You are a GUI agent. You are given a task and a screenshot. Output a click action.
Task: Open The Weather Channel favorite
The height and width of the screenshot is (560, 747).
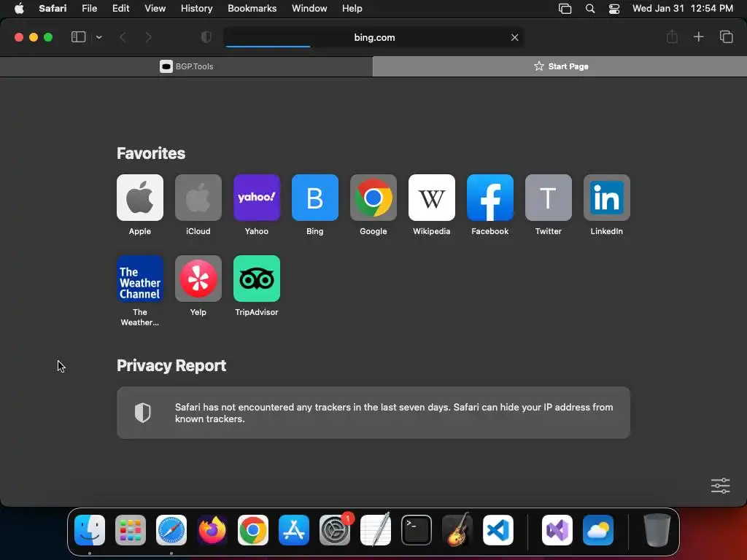tap(139, 279)
